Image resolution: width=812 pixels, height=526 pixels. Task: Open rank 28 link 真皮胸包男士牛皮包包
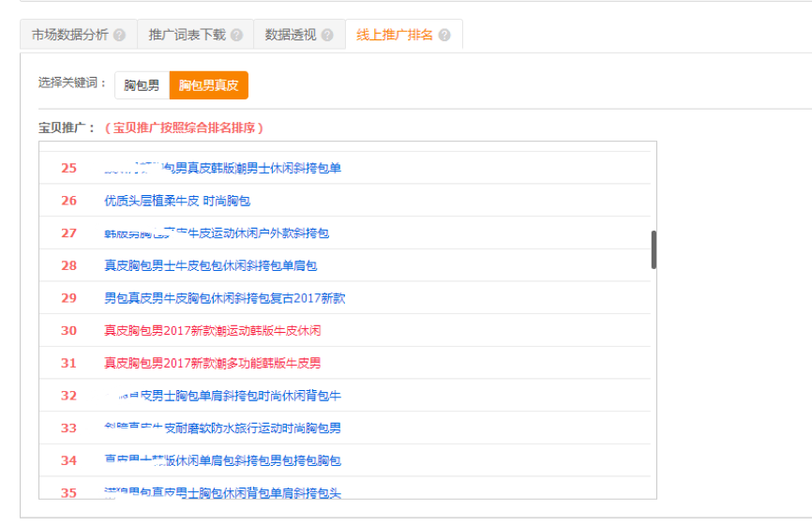(x=210, y=265)
